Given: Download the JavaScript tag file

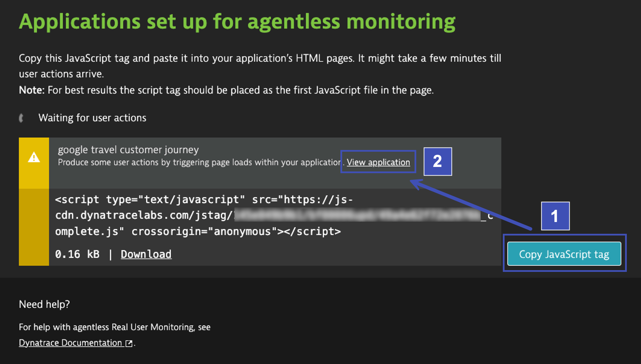Looking at the screenshot, I should [146, 254].
